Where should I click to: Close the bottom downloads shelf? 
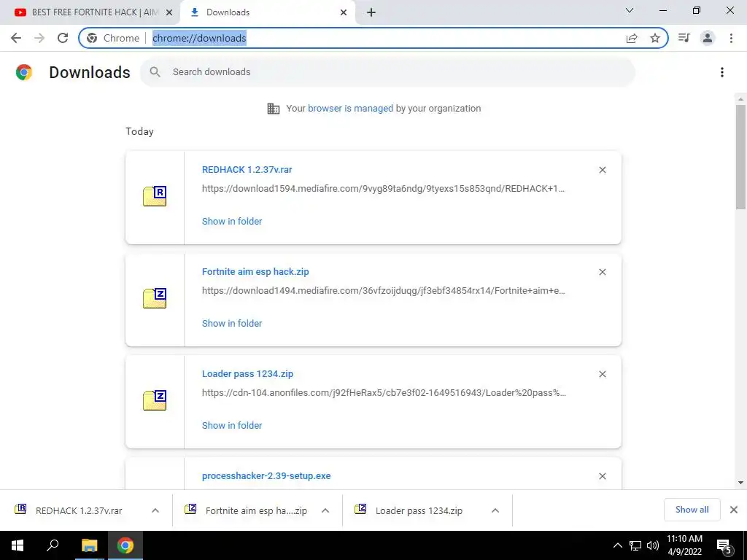coord(734,510)
